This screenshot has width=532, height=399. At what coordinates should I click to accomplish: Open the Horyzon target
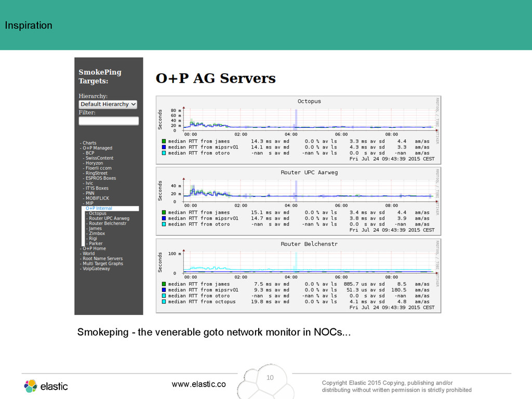pos(95,163)
